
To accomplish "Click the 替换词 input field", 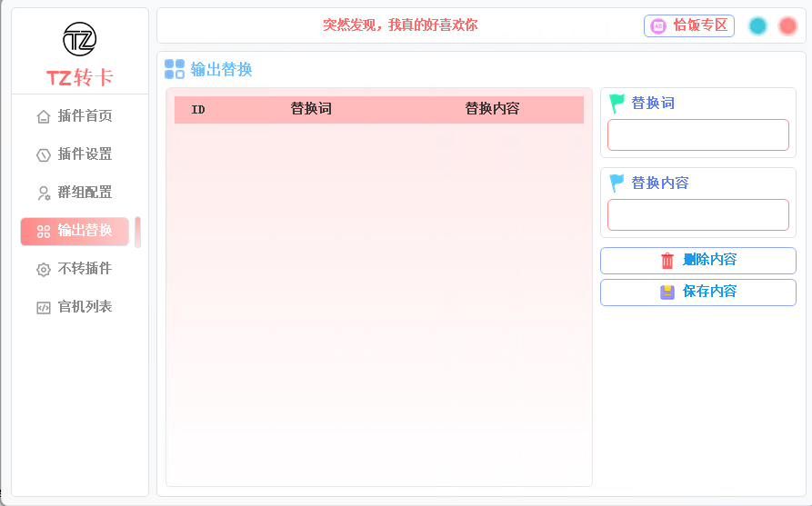I will click(697, 134).
